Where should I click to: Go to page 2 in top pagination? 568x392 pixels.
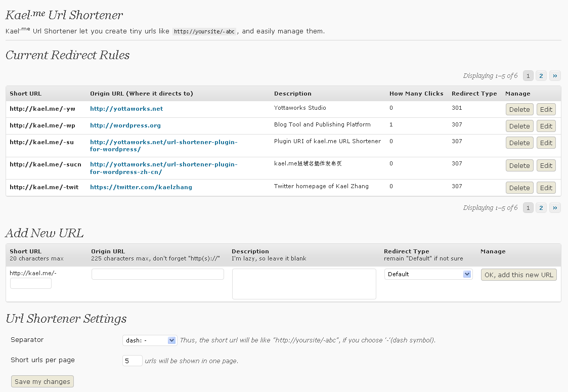coord(541,76)
